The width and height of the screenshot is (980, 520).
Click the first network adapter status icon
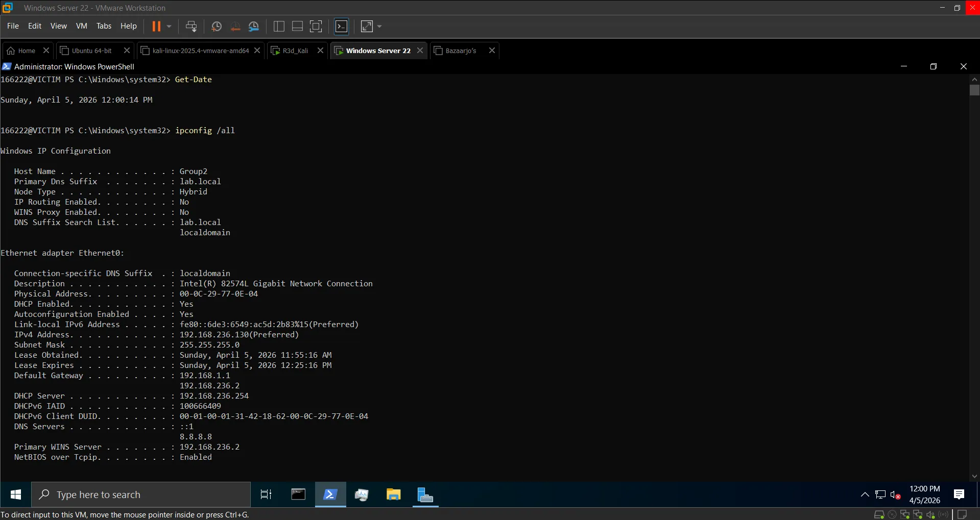[x=905, y=514]
